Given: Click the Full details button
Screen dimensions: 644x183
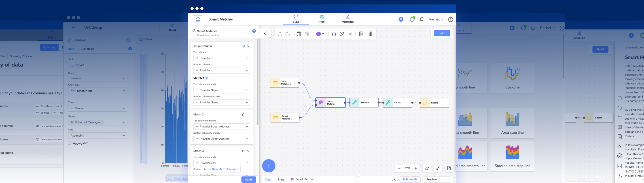Looking at the screenshot, I should (x=410, y=179).
